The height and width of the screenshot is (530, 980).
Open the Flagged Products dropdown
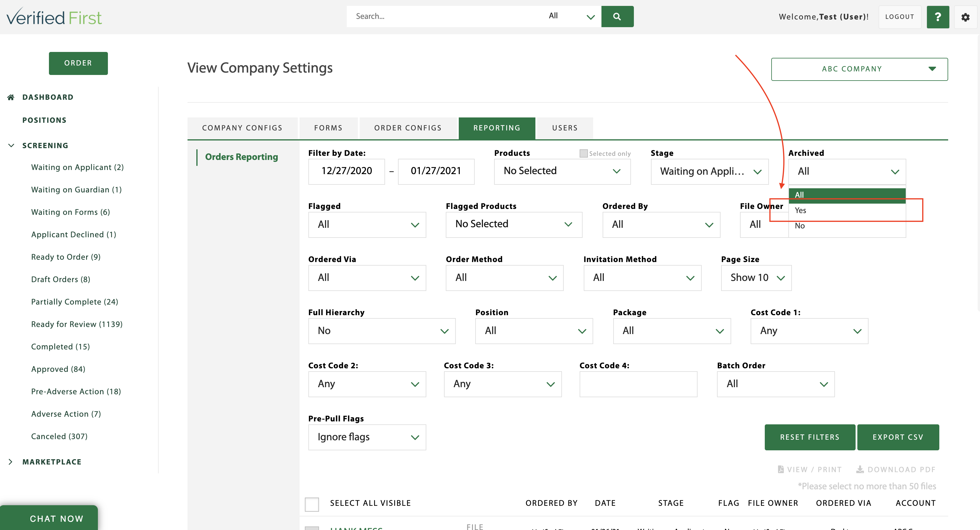pos(514,225)
